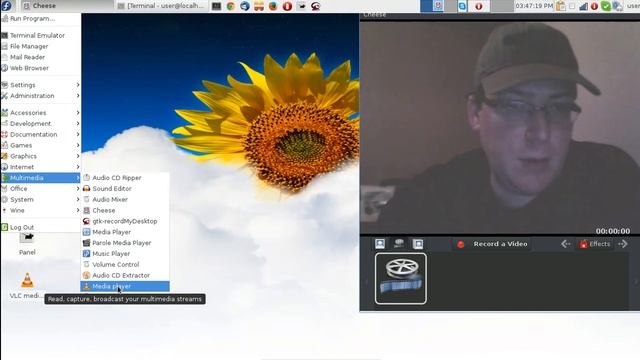Choose Log Out from the menu
Screen dimensions: 640x360
click(41, 227)
